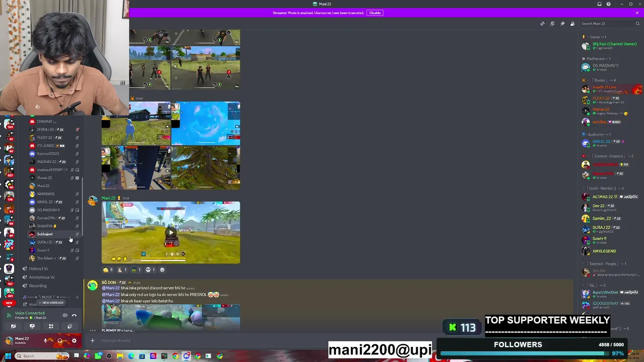644x362 pixels.
Task: Open Discord help icon
Action: click(x=608, y=4)
